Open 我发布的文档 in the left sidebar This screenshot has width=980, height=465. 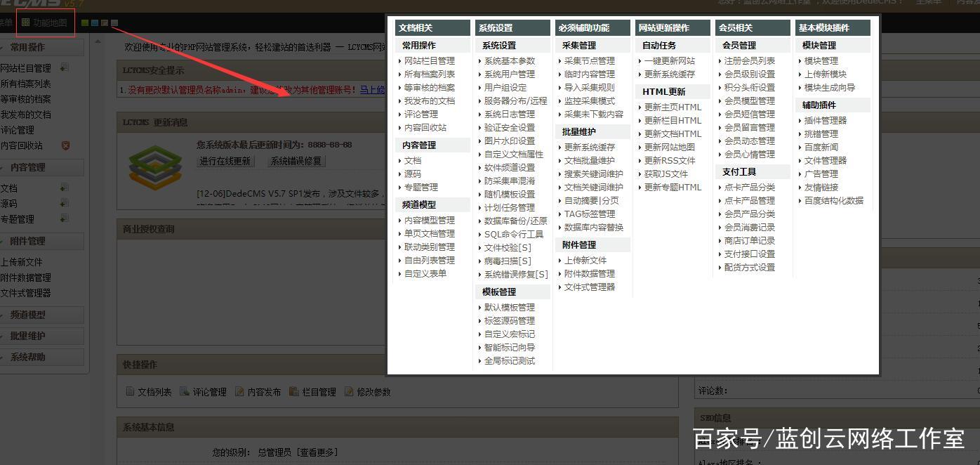(25, 114)
